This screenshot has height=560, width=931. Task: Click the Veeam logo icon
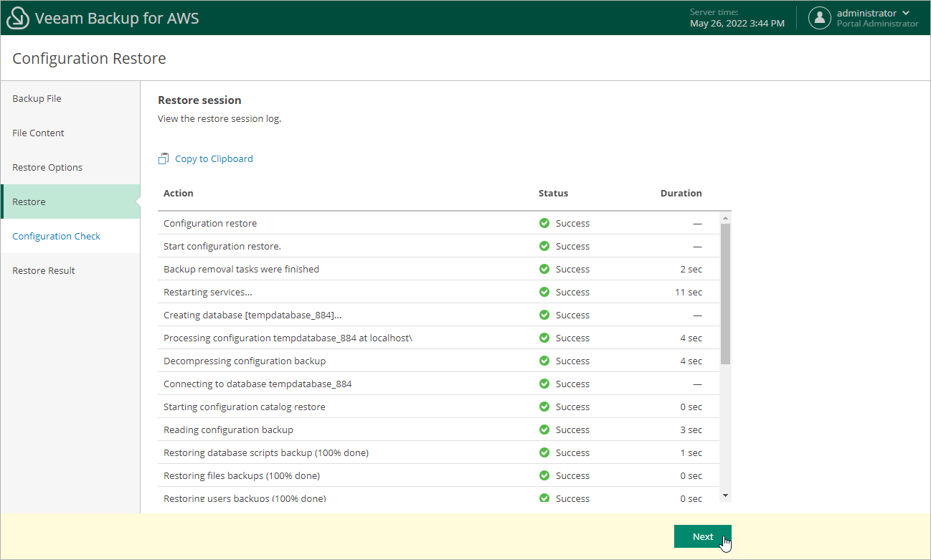pos(18,18)
